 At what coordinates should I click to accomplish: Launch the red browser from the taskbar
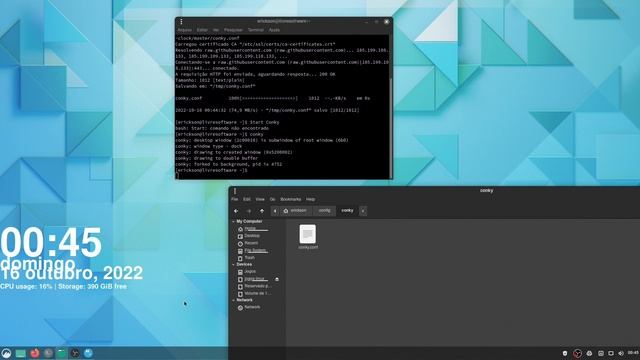(35, 353)
